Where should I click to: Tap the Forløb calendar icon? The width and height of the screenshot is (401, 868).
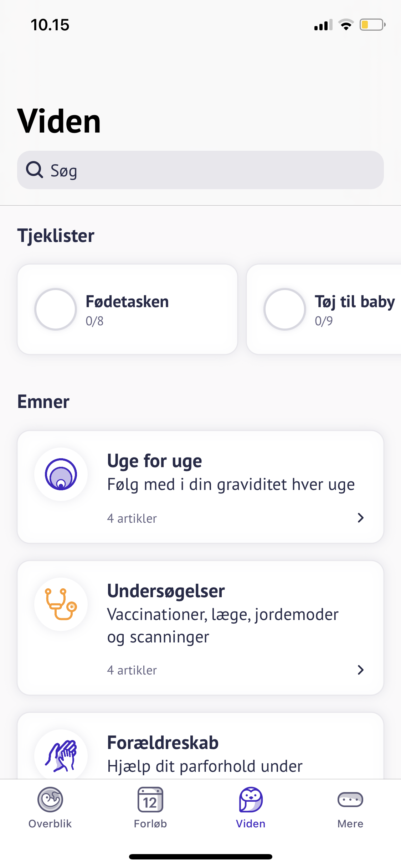(150, 800)
